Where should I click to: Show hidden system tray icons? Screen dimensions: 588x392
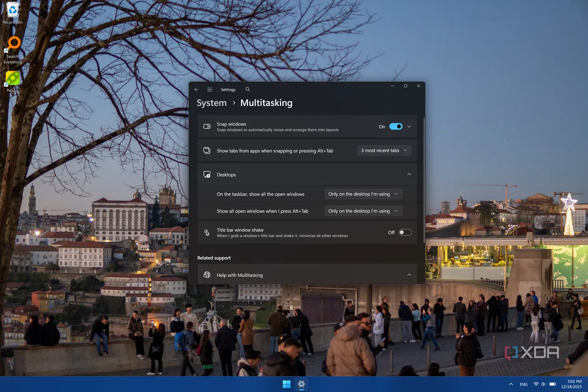[511, 385]
